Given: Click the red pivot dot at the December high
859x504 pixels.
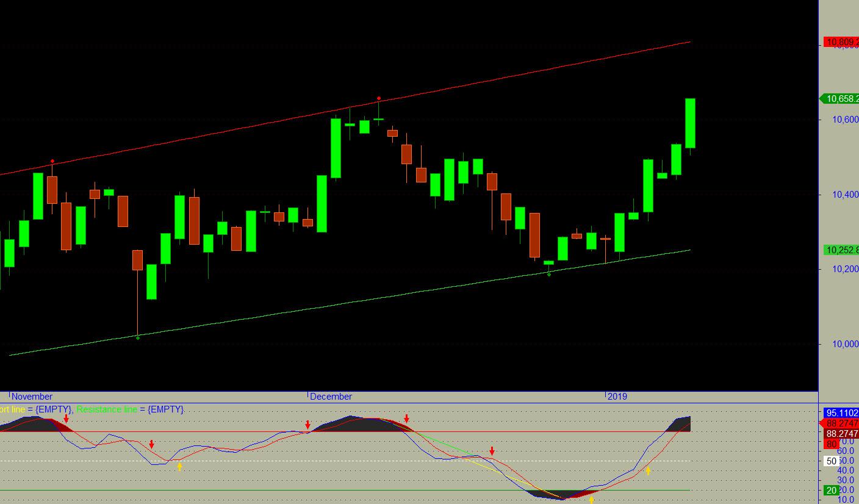Looking at the screenshot, I should click(379, 98).
